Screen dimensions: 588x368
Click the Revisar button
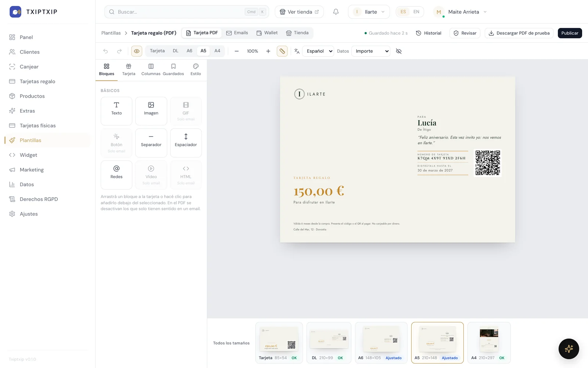click(x=465, y=33)
